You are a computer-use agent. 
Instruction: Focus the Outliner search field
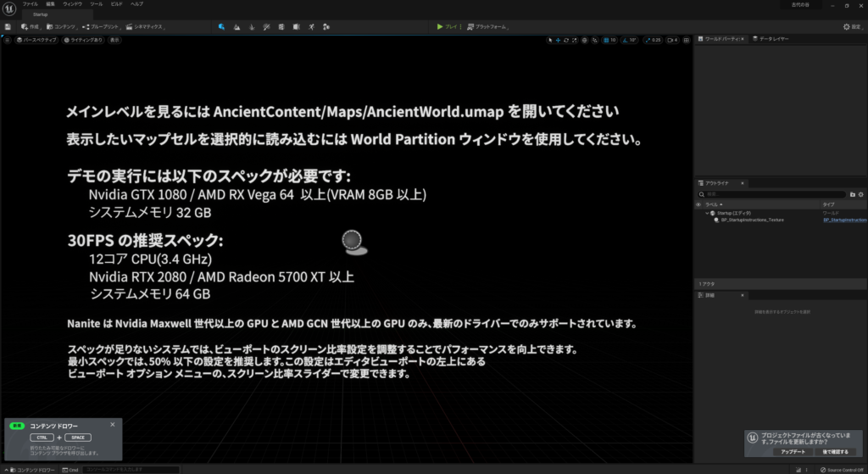click(x=771, y=194)
